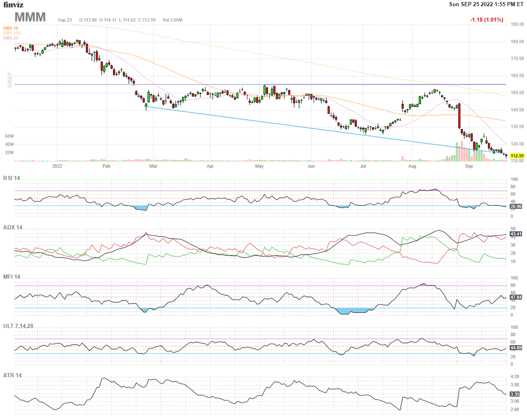Image resolution: width=527 pixels, height=420 pixels.
Task: Select the close price C:112.99
Action: [147, 20]
